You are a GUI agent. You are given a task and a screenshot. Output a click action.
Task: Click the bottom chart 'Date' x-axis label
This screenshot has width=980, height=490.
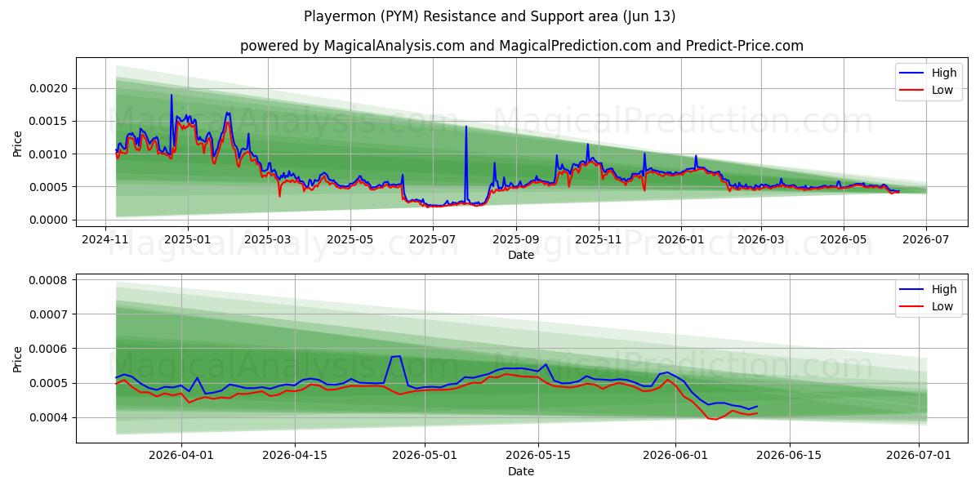521,471
